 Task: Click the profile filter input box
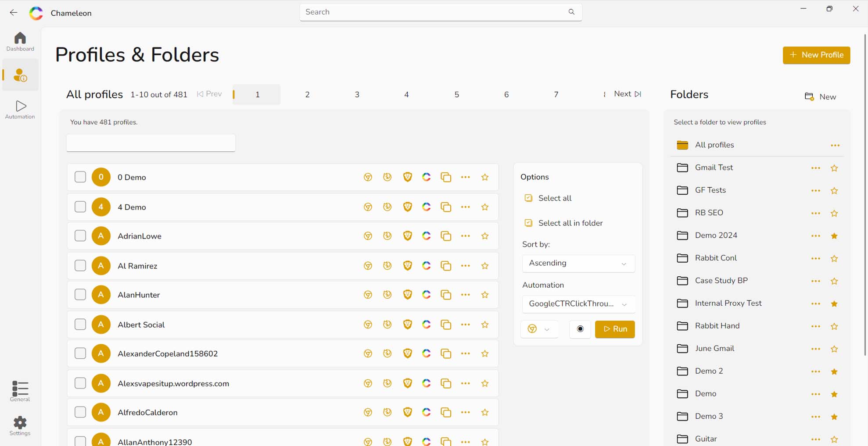coord(151,143)
